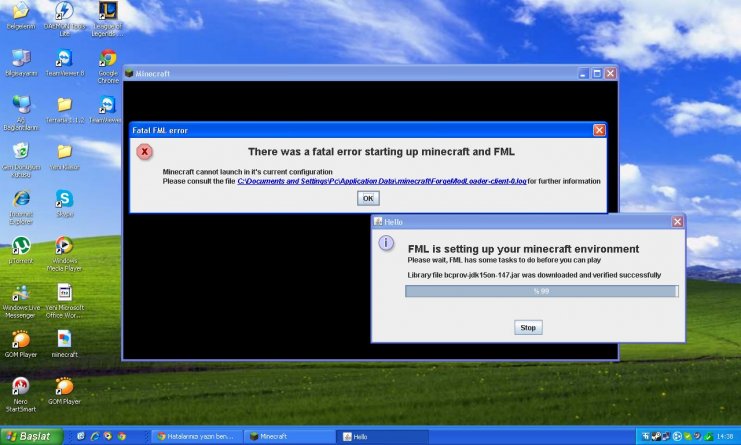The height and width of the screenshot is (445, 741).
Task: Minimize the Minecraft window
Action: pyautogui.click(x=584, y=73)
